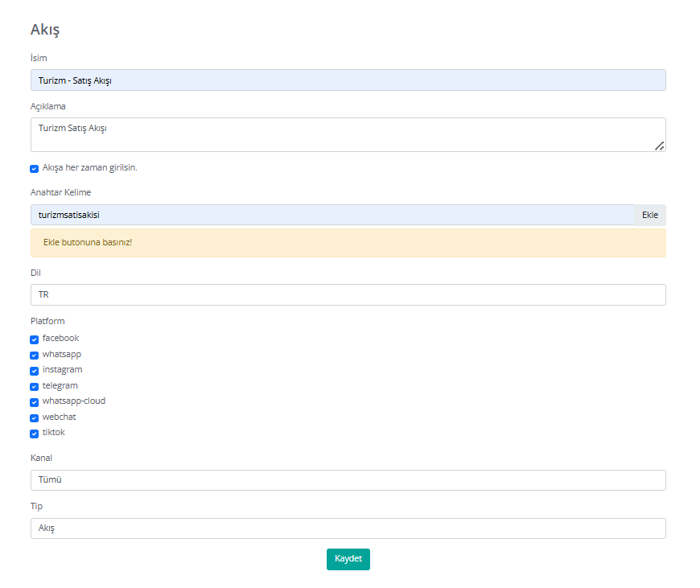This screenshot has height=588, width=700.
Task: Toggle the tiktok platform checkbox
Action: click(x=35, y=434)
